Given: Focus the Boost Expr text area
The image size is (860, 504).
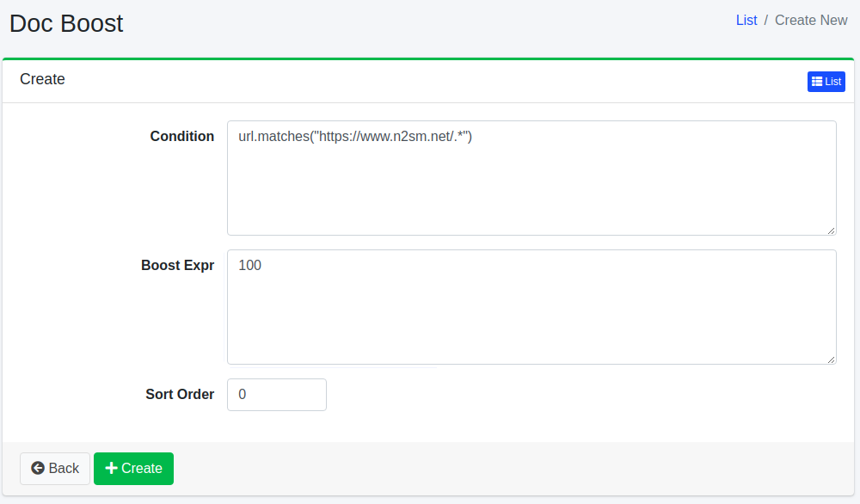Looking at the screenshot, I should coord(531,318).
